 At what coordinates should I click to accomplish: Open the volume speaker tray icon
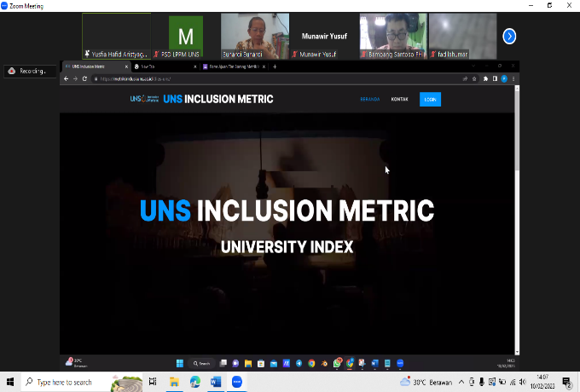coord(523,382)
